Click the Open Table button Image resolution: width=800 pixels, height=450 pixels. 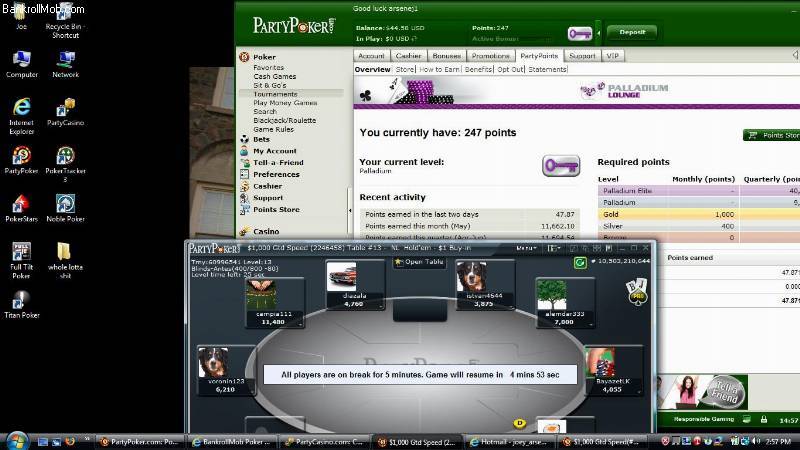(x=419, y=262)
